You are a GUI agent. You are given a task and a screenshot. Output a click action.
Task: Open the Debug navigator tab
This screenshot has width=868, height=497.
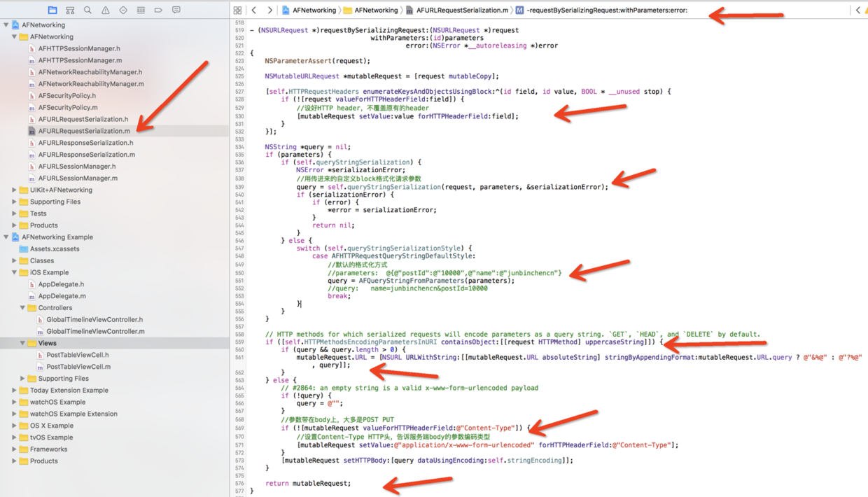point(141,10)
